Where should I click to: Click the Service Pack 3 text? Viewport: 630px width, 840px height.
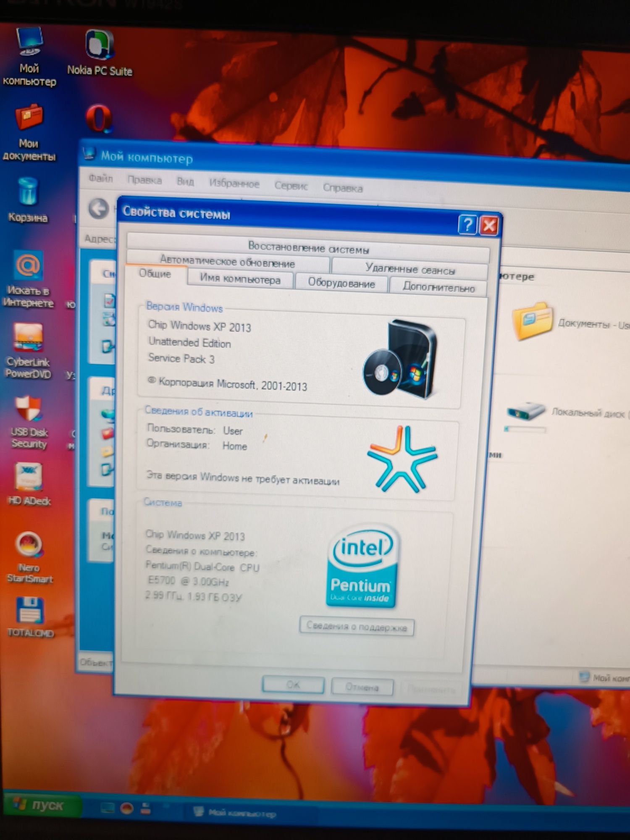[x=181, y=358]
